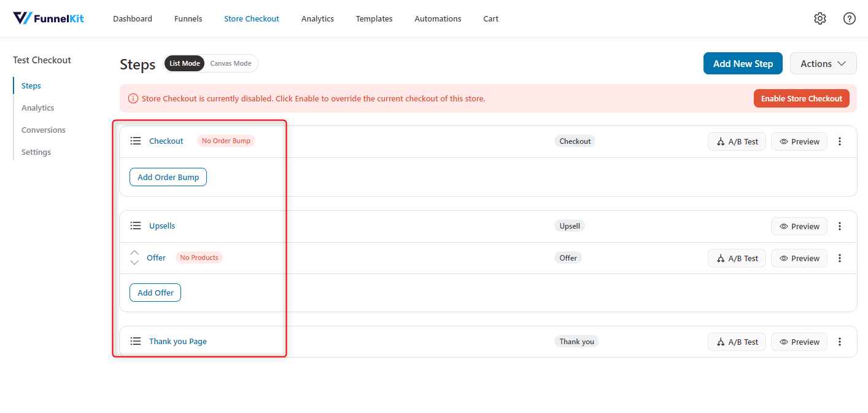The height and width of the screenshot is (413, 868).
Task: Open the Checkout step link
Action: [x=166, y=141]
